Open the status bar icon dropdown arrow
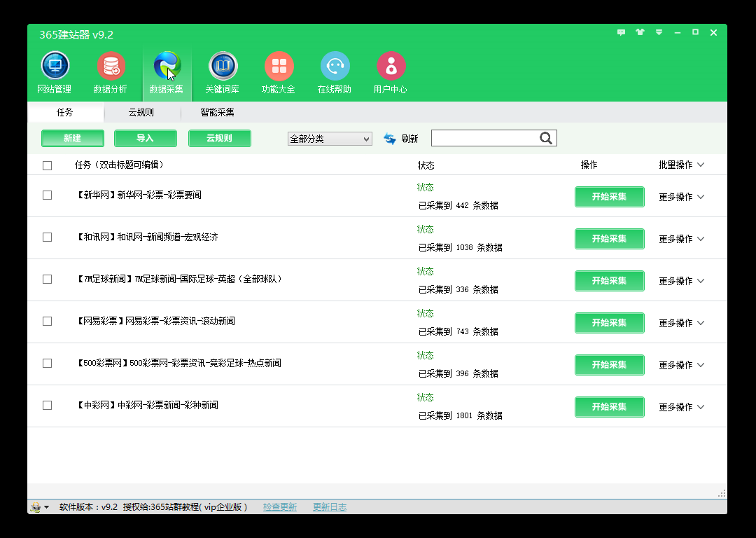The height and width of the screenshot is (538, 756). pyautogui.click(x=47, y=507)
